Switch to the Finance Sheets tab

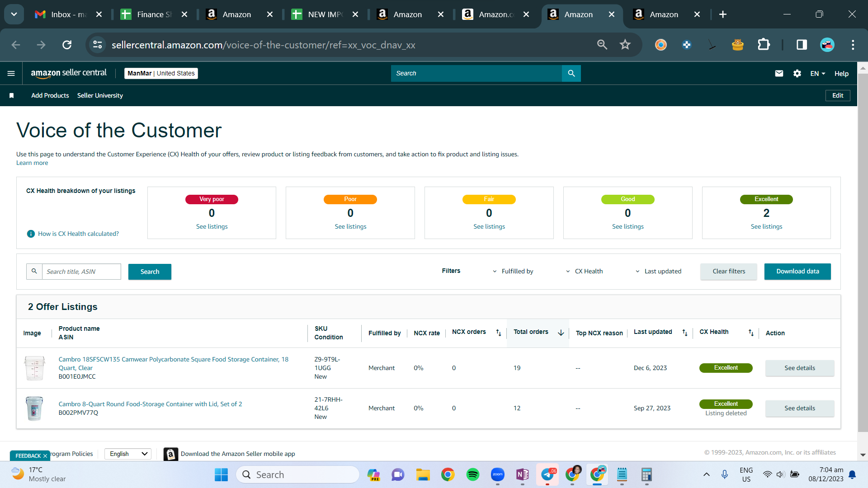(x=154, y=14)
